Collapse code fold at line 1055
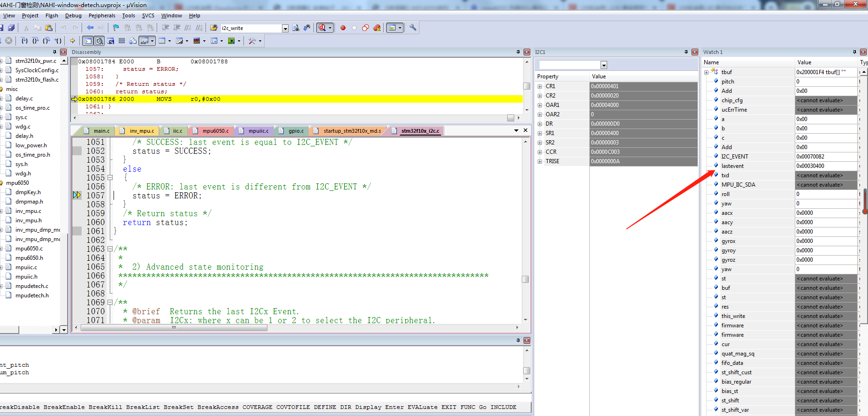Image resolution: width=868 pixels, height=416 pixels. 110,178
